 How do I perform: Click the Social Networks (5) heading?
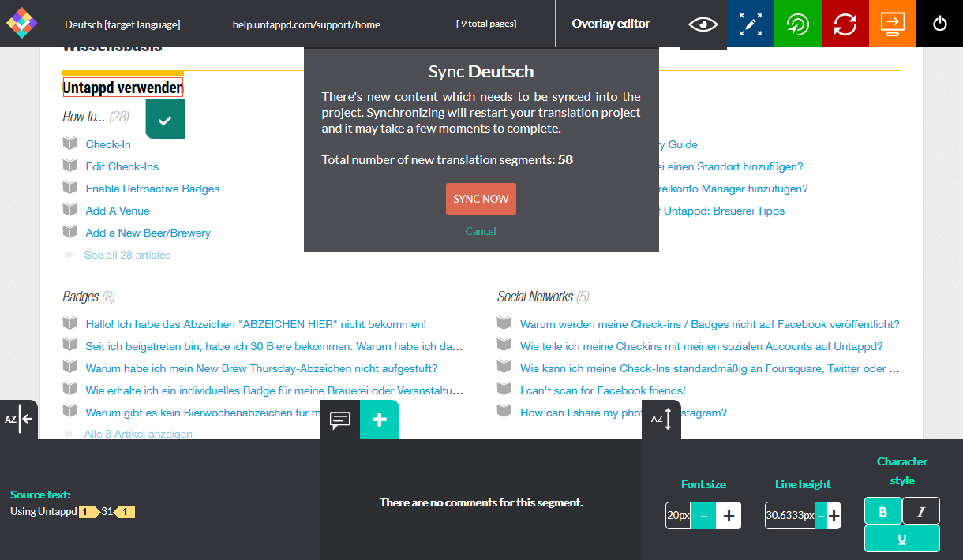(x=543, y=297)
